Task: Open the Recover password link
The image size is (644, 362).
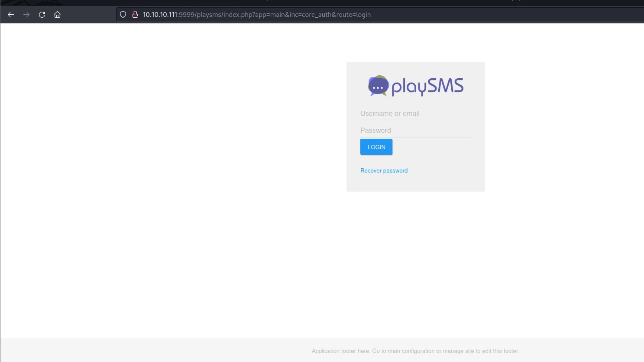Action: click(384, 171)
